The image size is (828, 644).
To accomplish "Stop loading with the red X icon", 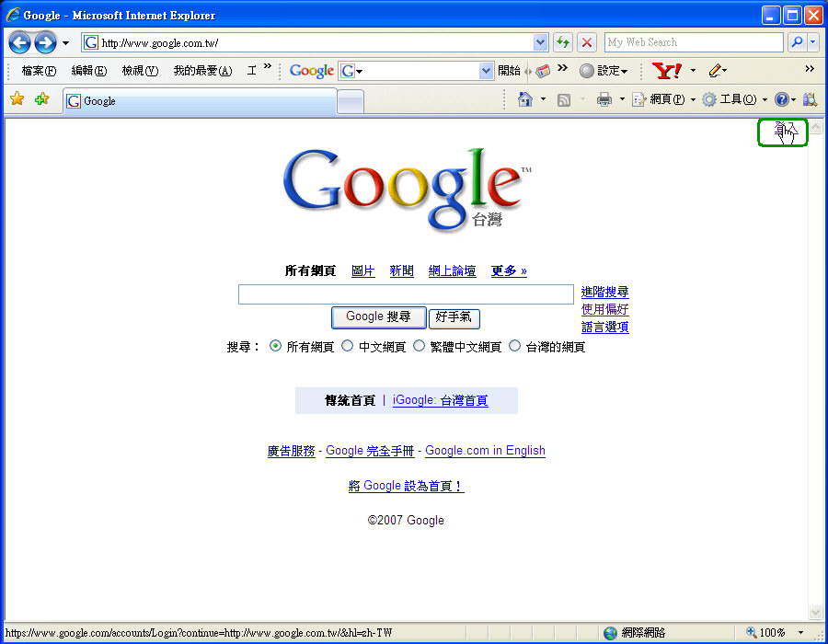I will [587, 42].
